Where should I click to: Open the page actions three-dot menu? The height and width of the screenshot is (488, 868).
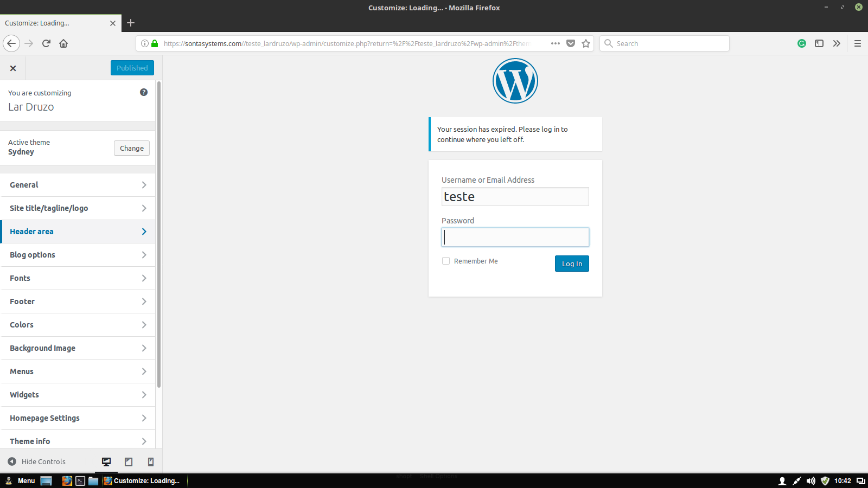[x=556, y=43]
